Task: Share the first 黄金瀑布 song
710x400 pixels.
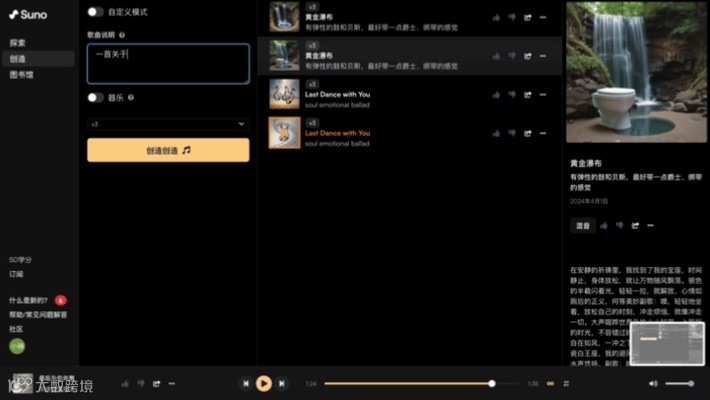Action: click(528, 17)
